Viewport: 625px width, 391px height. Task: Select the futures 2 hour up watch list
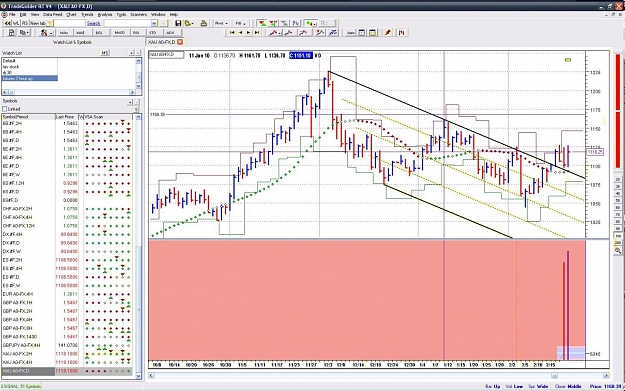coord(30,79)
